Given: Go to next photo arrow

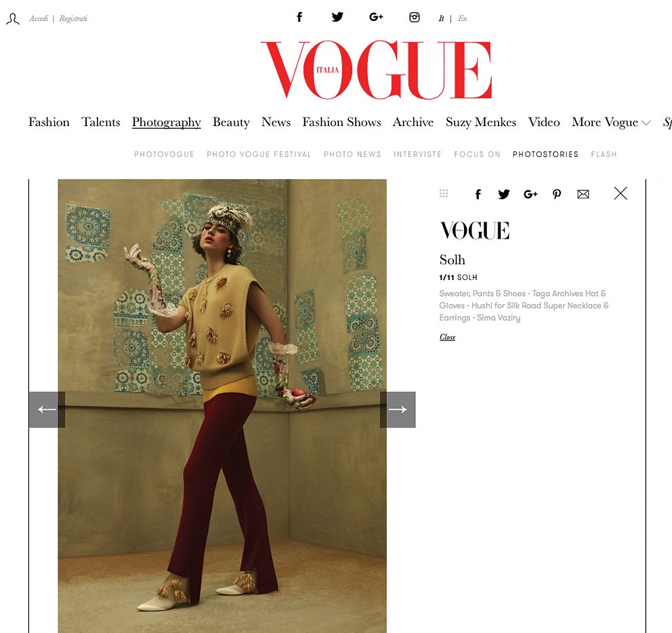Looking at the screenshot, I should tap(398, 409).
